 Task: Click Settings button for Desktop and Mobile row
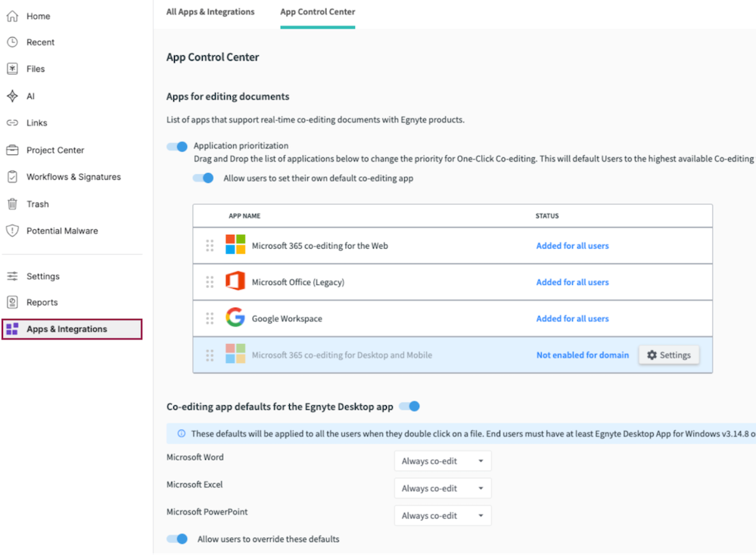pyautogui.click(x=669, y=355)
